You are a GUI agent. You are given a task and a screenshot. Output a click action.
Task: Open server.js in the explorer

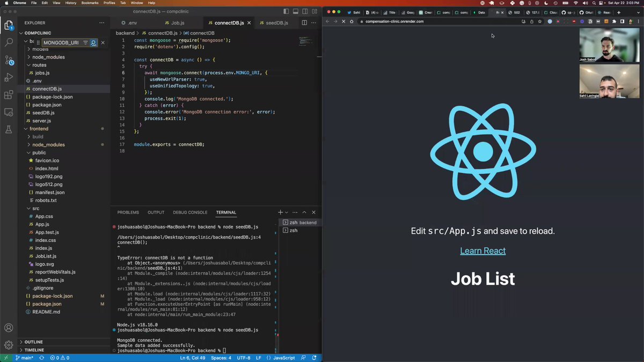click(63, 121)
